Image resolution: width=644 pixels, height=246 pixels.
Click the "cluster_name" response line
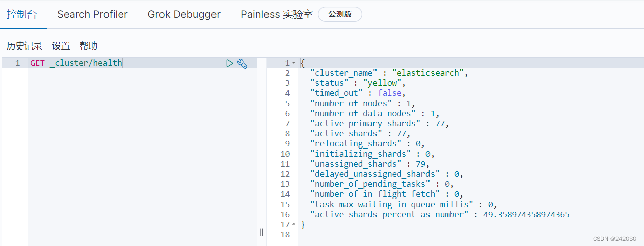tap(390, 73)
